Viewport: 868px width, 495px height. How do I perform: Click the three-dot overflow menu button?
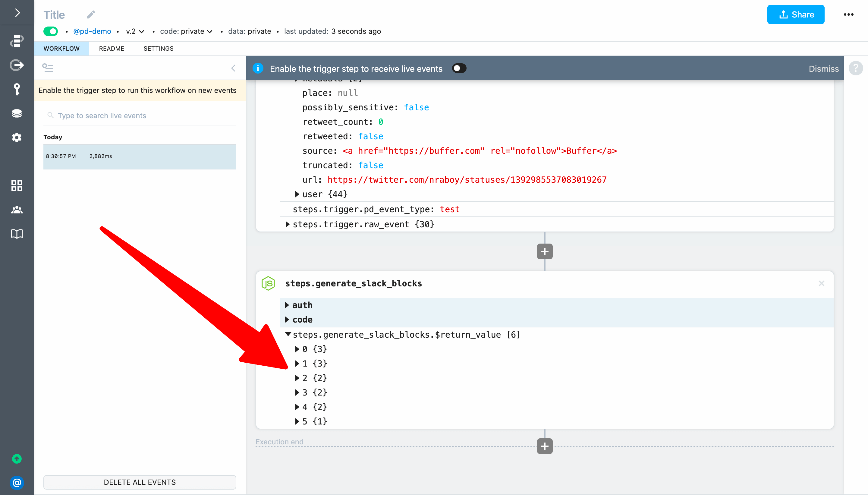[848, 14]
